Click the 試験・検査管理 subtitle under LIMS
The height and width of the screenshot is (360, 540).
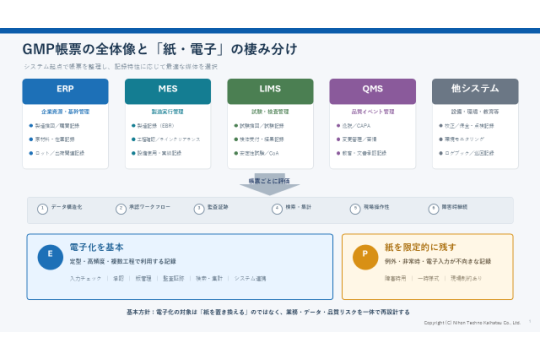tap(270, 112)
